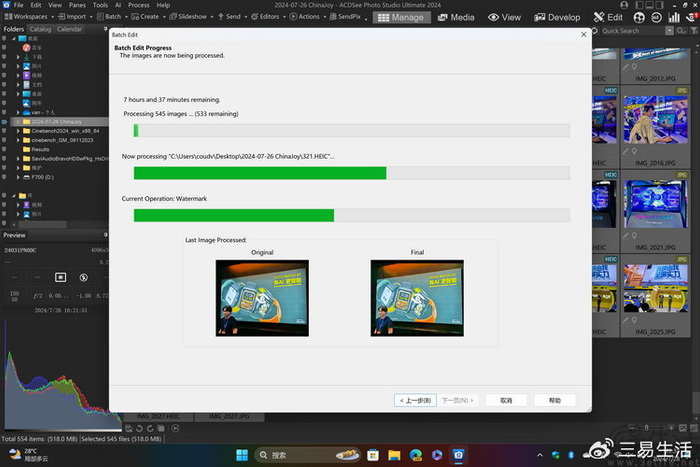Screen dimensions: 700x467
Task: Select the Folders tab
Action: click(x=14, y=29)
